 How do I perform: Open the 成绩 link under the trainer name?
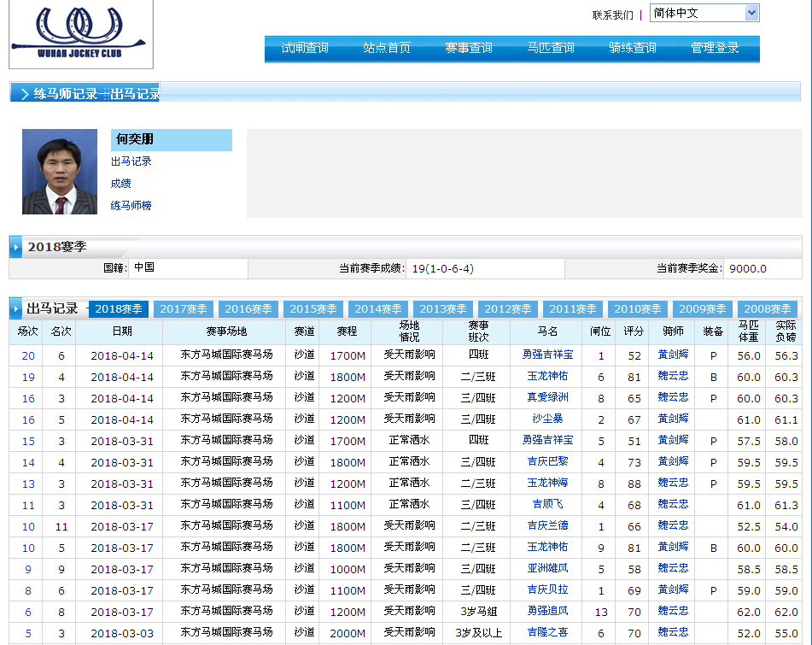click(x=120, y=184)
